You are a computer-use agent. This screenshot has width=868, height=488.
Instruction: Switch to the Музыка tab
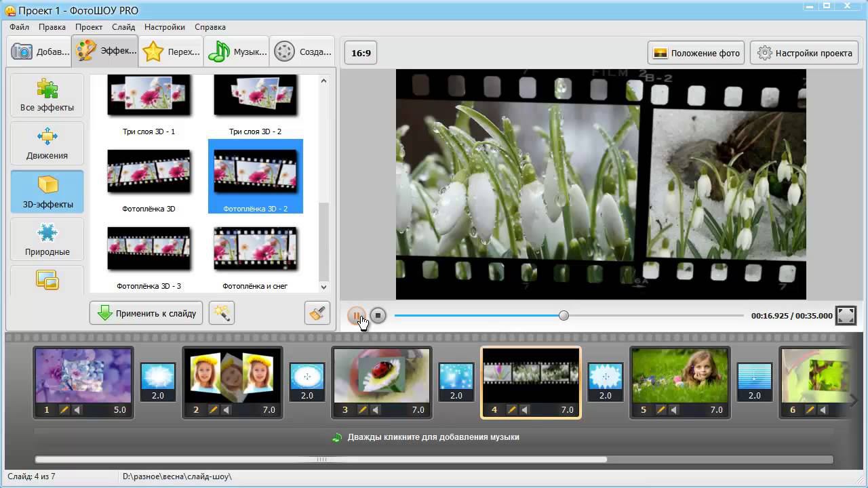237,52
